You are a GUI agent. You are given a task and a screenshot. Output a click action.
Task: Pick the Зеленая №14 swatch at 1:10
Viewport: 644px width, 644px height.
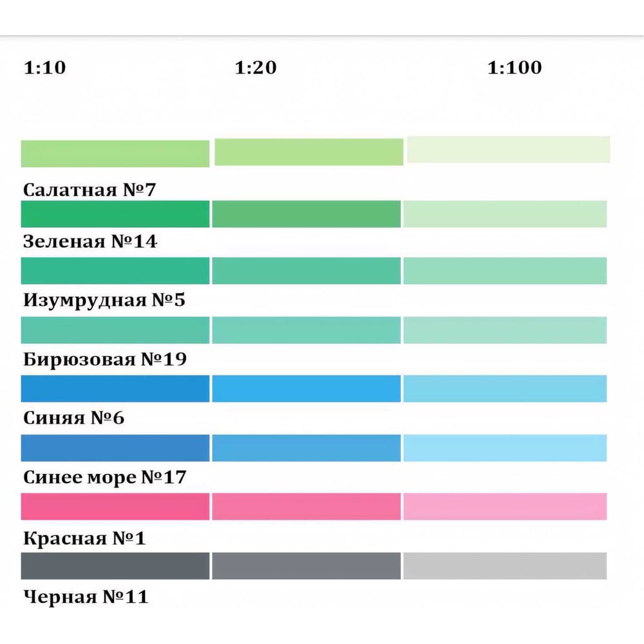point(115,214)
